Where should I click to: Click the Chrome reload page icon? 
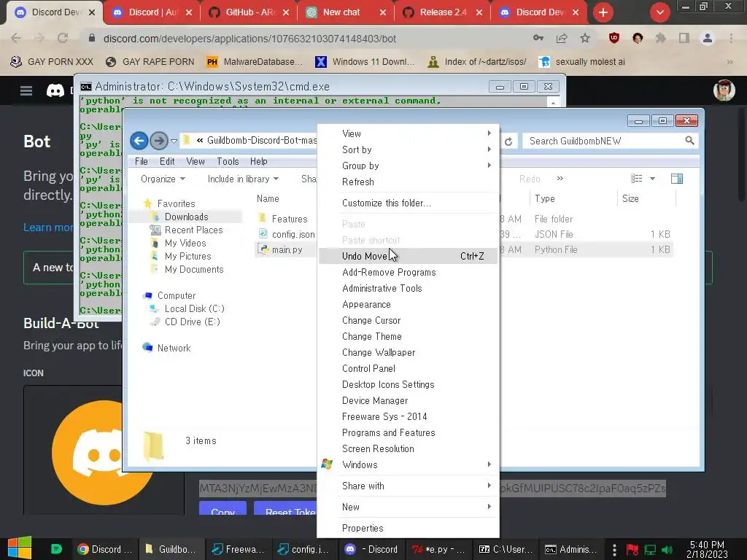(x=63, y=38)
